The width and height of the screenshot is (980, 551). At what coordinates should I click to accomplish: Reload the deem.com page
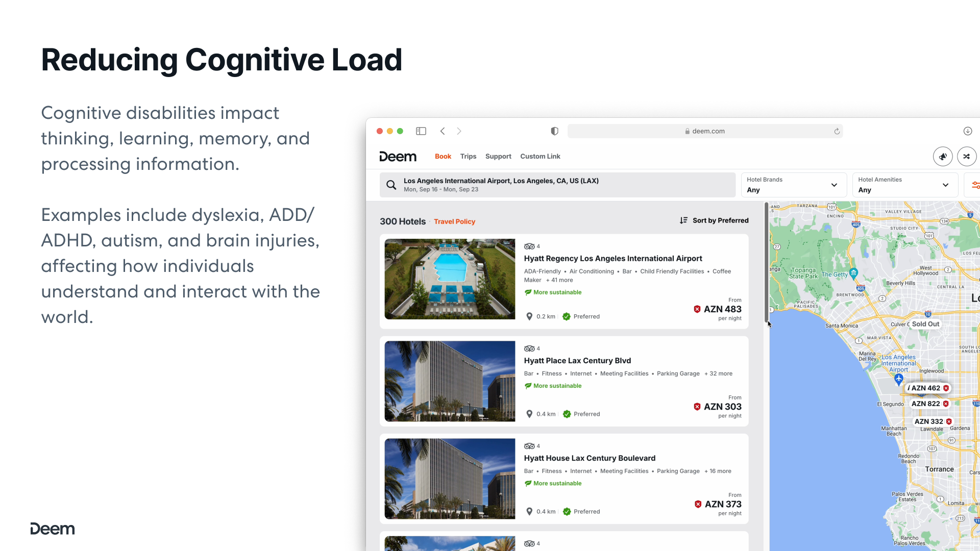tap(837, 131)
